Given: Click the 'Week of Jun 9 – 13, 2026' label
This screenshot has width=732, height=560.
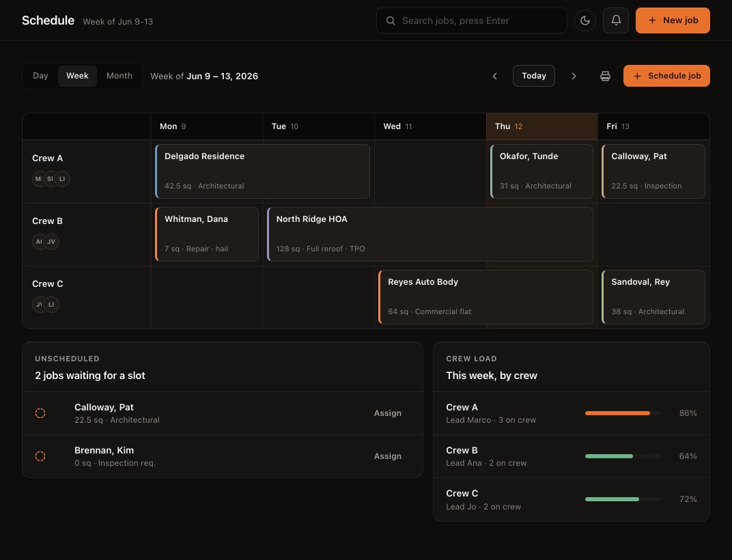Looking at the screenshot, I should tap(204, 76).
